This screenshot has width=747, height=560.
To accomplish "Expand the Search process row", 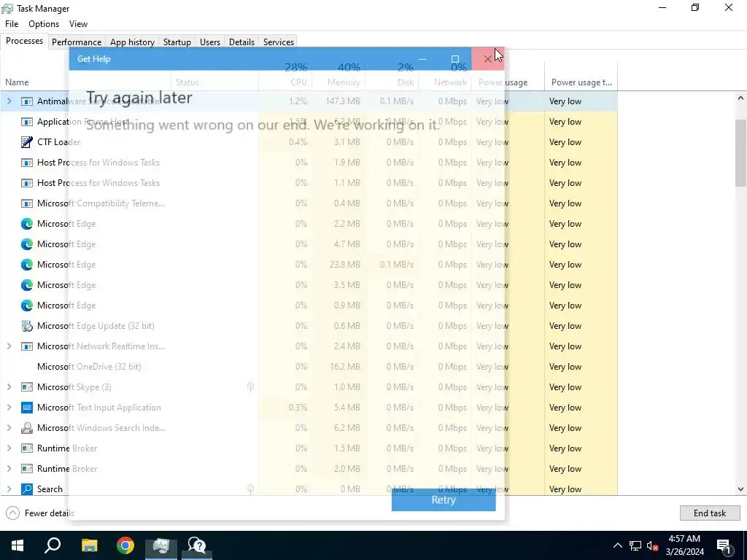I will tap(9, 489).
